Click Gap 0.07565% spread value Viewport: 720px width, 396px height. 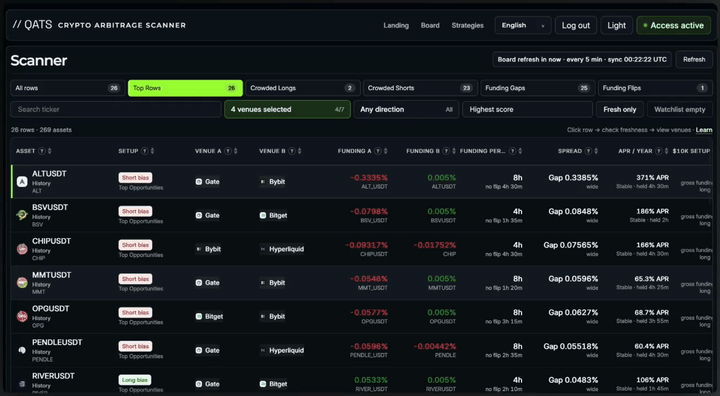click(571, 245)
